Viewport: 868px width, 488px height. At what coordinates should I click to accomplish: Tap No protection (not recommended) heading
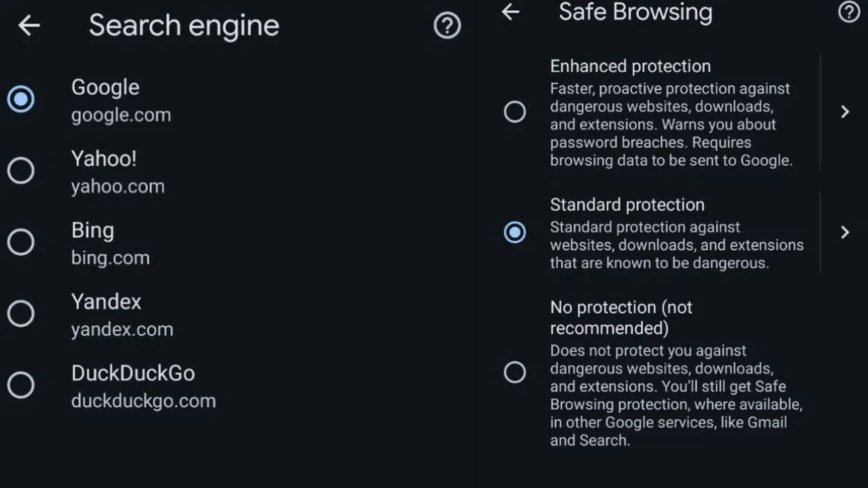pos(620,317)
